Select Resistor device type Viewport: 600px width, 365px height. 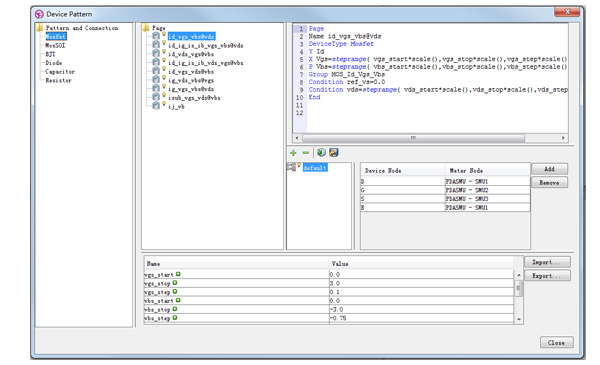pos(59,80)
